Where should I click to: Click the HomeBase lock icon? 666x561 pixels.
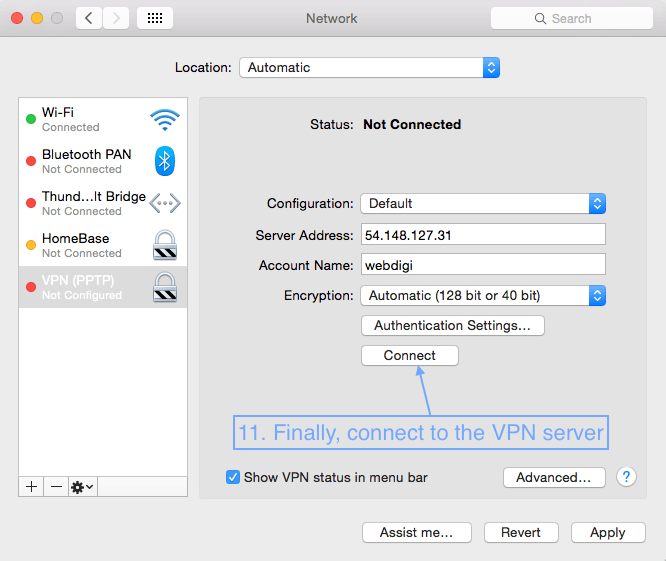[165, 245]
